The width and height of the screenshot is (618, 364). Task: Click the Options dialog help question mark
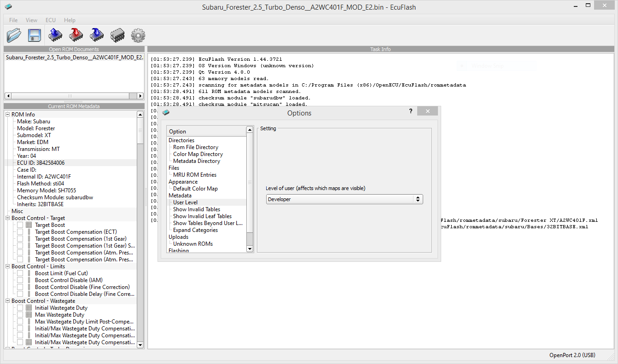411,111
